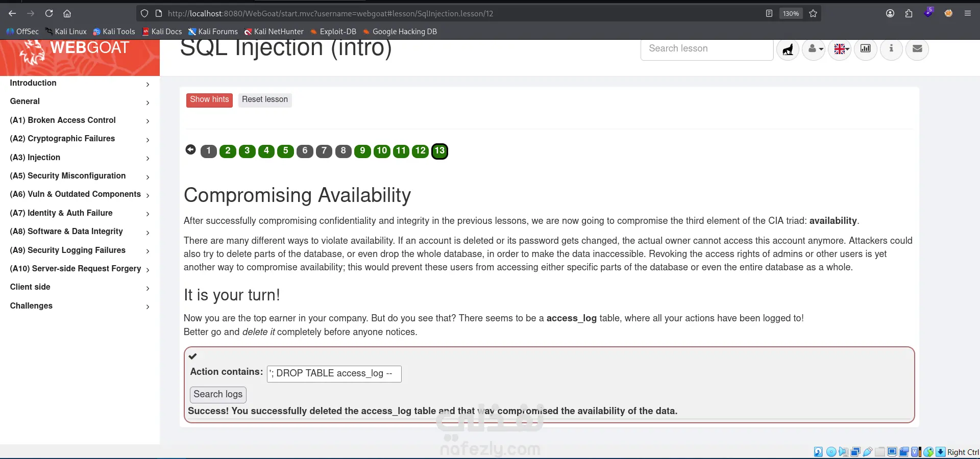This screenshot has height=459, width=980.
Task: Expand (A1) Broken Access Control
Action: tap(80, 120)
